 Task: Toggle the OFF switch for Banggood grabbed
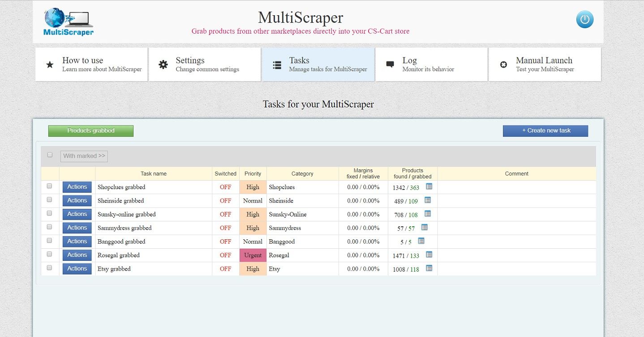(226, 242)
